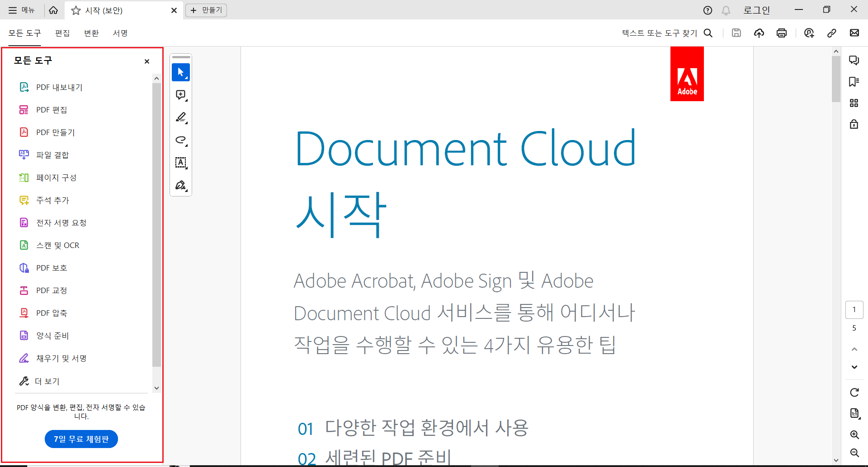Print the document with printer icon
868x467 pixels.
coord(782,33)
